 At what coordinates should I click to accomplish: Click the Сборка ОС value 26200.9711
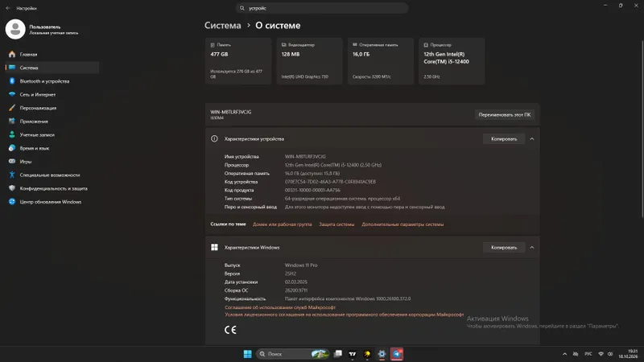[x=296, y=290]
